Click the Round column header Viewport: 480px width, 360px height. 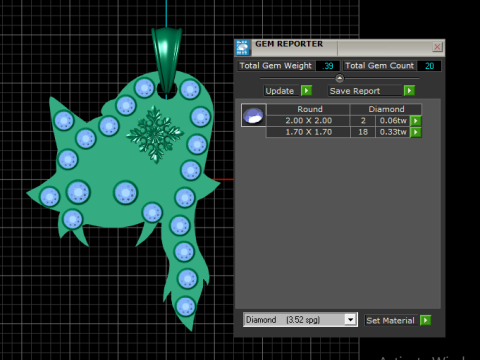308,109
